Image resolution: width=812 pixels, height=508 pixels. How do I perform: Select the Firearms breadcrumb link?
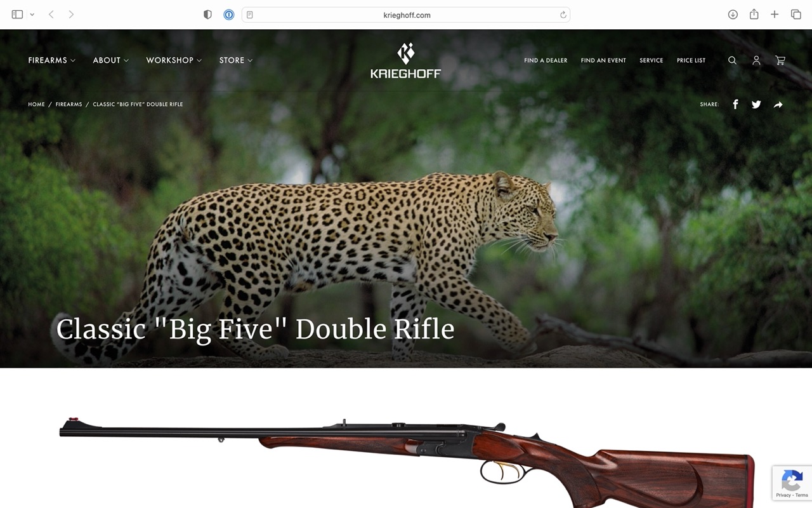[x=69, y=104]
